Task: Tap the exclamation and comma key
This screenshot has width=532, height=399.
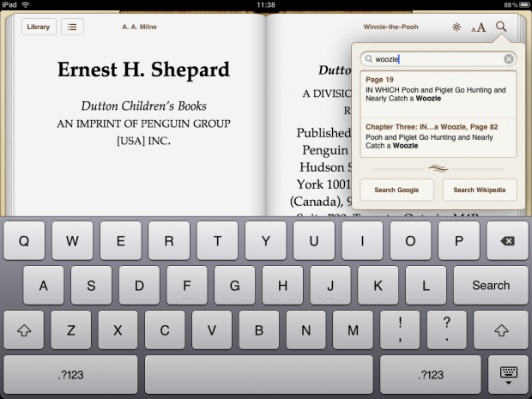Action: (x=400, y=329)
